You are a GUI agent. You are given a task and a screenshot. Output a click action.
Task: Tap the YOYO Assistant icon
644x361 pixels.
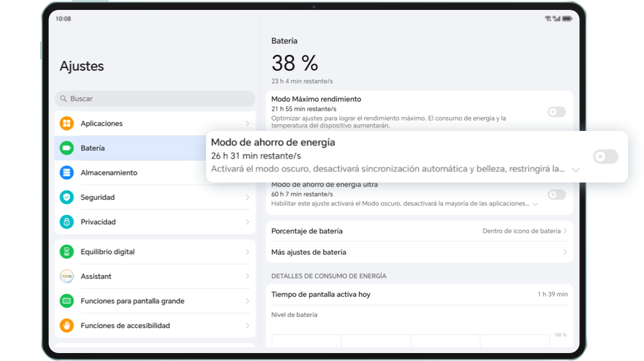(67, 276)
